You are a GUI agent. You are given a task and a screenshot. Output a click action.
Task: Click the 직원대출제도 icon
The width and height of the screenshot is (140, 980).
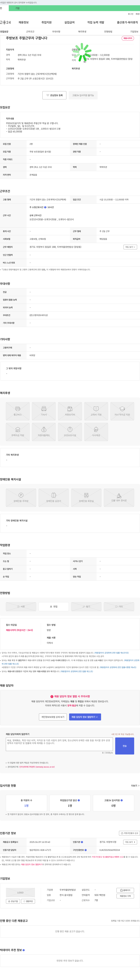(x=44, y=432)
